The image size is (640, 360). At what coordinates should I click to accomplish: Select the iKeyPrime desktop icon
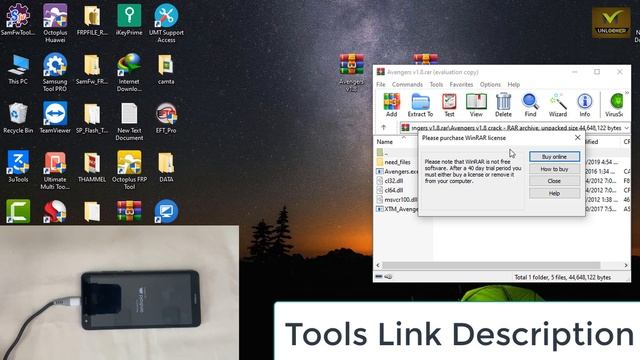tap(129, 20)
